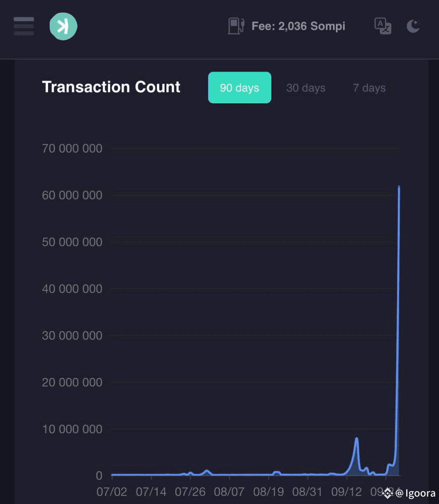Select the 90 days range tab
The image size is (439, 504).
tap(240, 88)
